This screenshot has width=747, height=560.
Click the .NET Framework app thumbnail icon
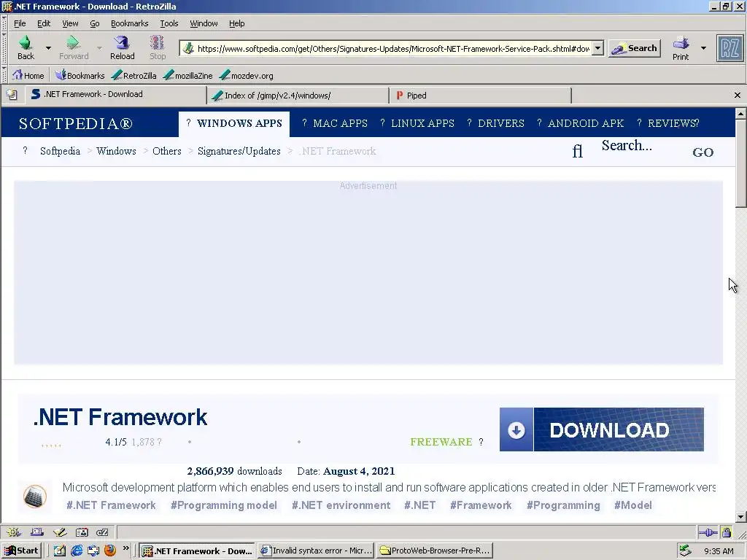pyautogui.click(x=35, y=496)
